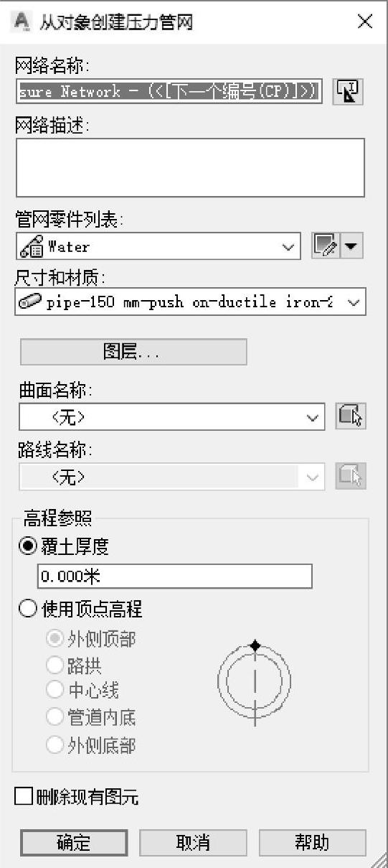Click the 确定 button

[x=74, y=842]
